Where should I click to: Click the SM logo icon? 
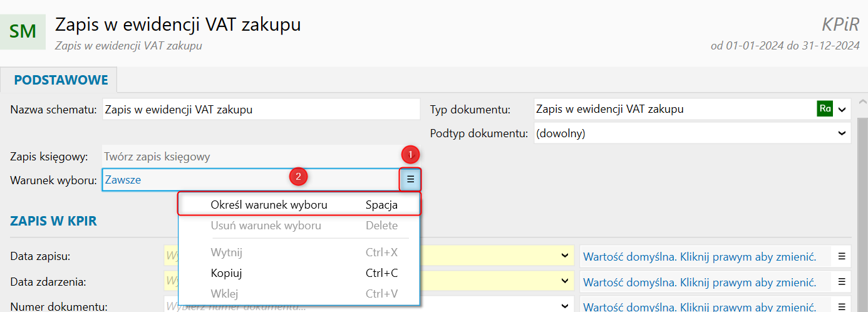click(x=23, y=31)
